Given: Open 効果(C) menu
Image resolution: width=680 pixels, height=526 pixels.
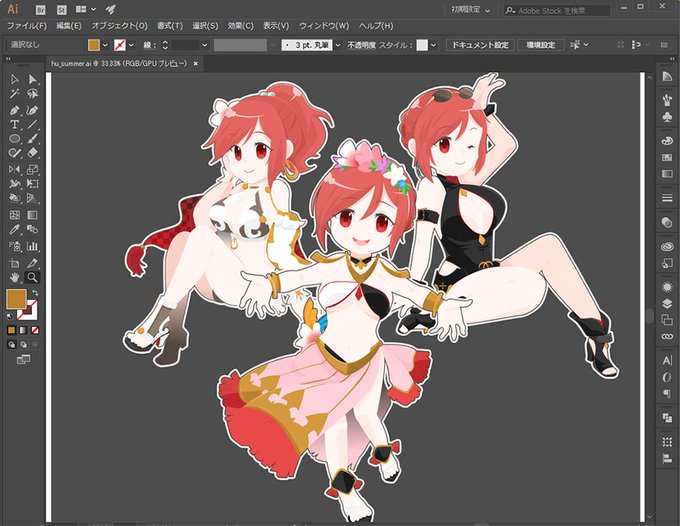Looking at the screenshot, I should tap(240, 26).
